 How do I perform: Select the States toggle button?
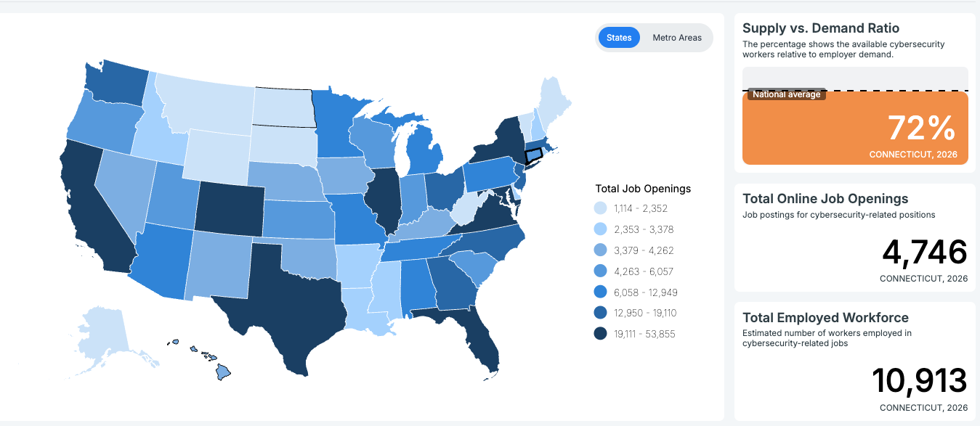tap(619, 38)
